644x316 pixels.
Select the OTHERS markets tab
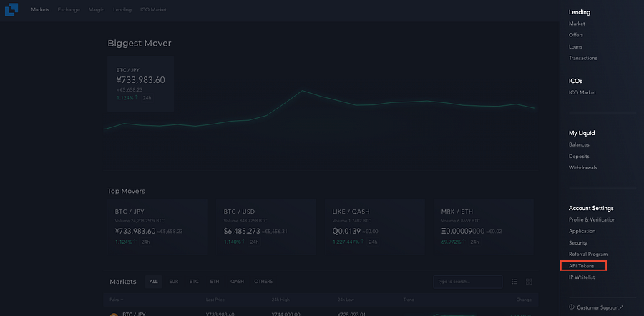(263, 282)
